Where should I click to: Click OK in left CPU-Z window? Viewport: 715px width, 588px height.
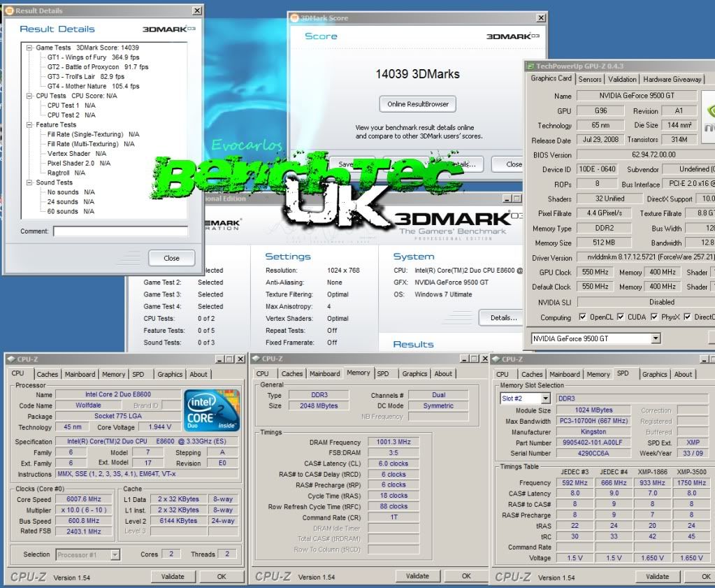tap(222, 577)
